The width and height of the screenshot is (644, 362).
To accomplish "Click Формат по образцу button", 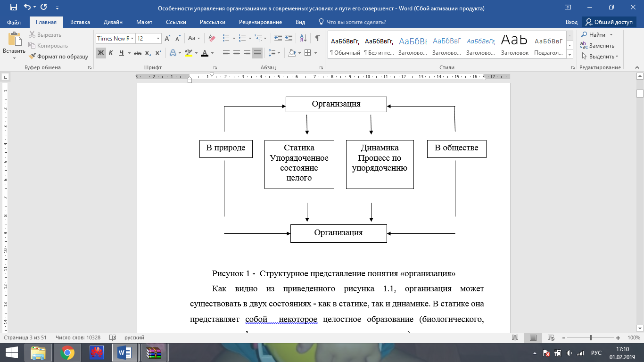I will 58,57.
